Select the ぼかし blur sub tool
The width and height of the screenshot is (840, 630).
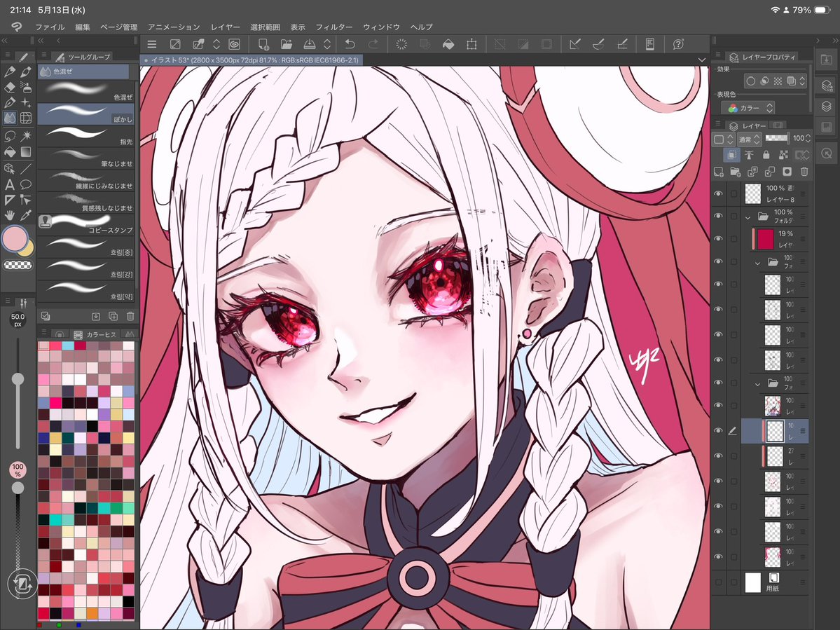pos(85,114)
